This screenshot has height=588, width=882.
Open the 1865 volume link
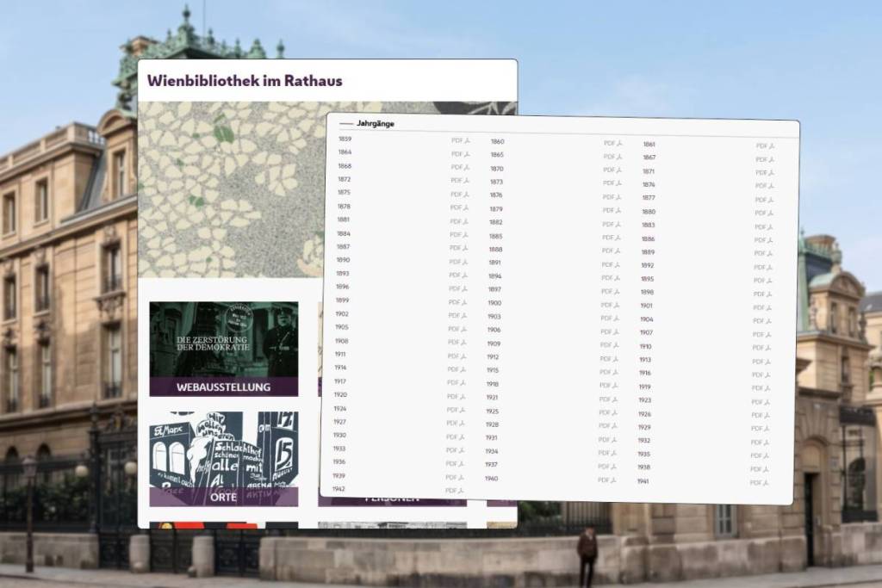pyautogui.click(x=497, y=155)
